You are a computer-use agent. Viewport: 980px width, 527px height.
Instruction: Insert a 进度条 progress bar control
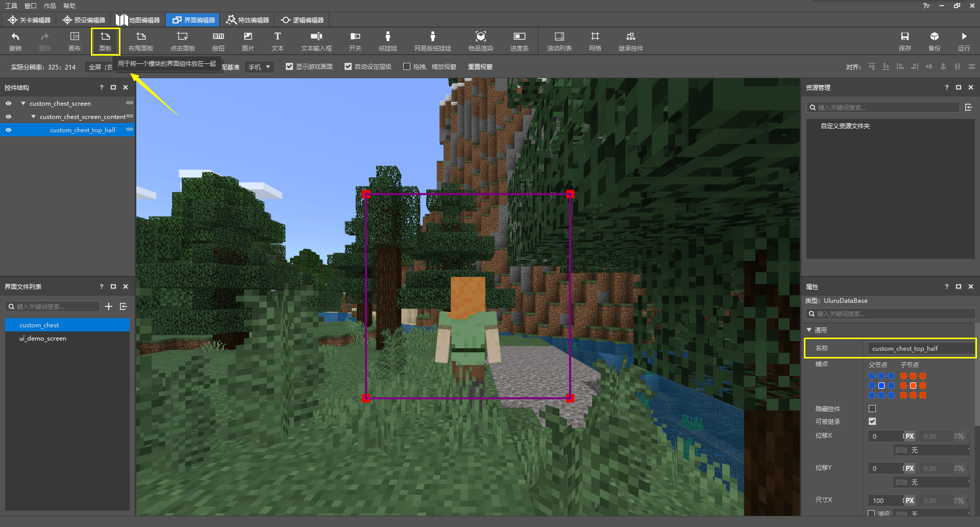coord(519,41)
